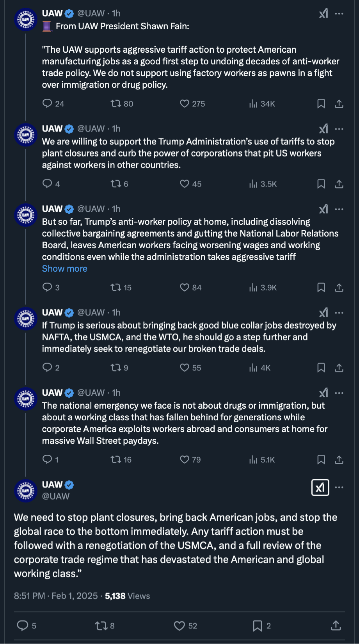The image size is (359, 644).
Task: View analytics showing 34K views
Action: tap(262, 104)
